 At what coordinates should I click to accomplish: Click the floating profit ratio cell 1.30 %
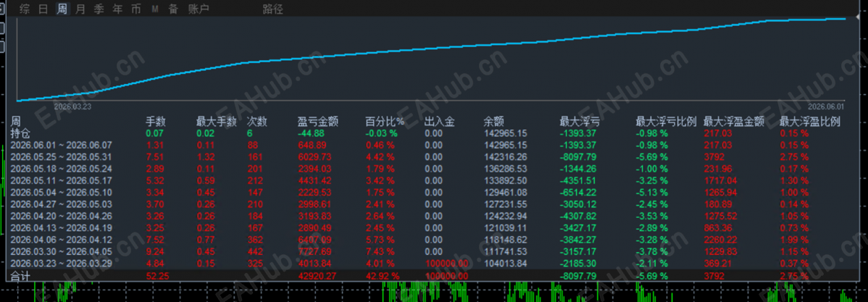click(794, 180)
